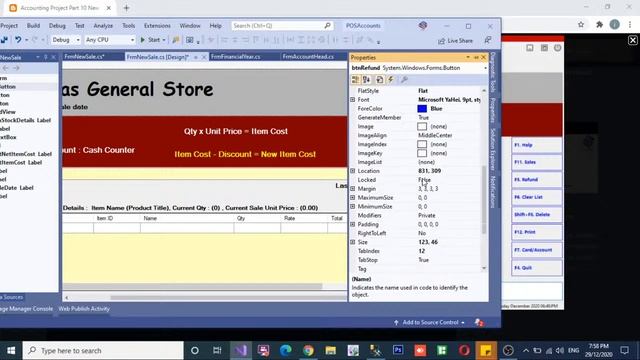640x360 pixels.
Task: Click F4. Quit button in background window
Action: coord(536,268)
